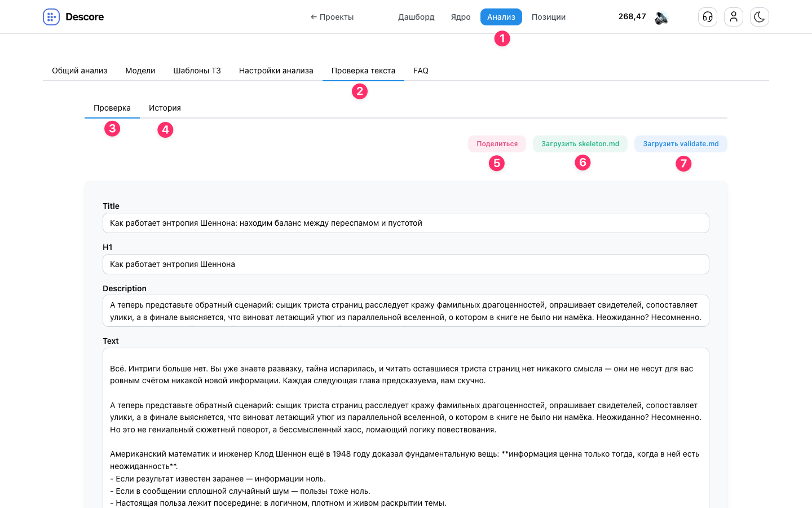Switch to the Общий анализ tab
Image resolution: width=812 pixels, height=508 pixels.
80,71
